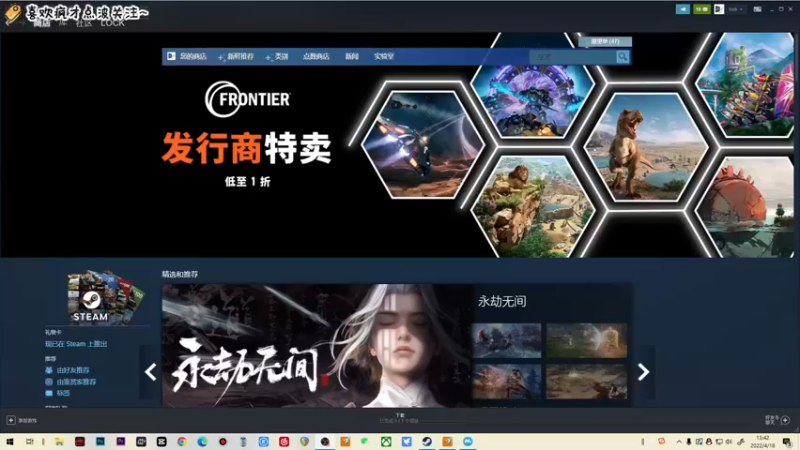800x450 pixels.
Task: Open the green friends notification button
Action: (702, 9)
